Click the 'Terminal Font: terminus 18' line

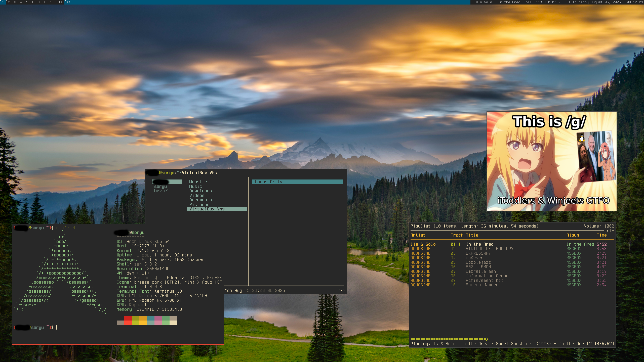pyautogui.click(x=149, y=291)
